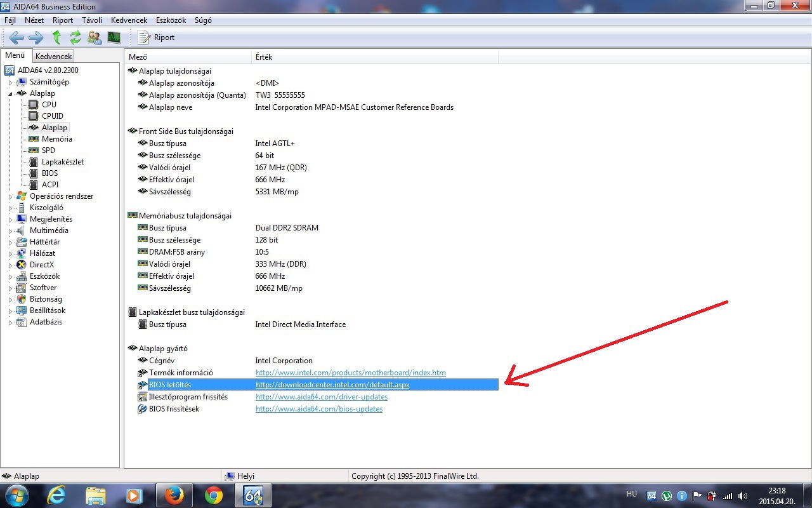Viewport: 812px width, 508px height.
Task: Expand the Megjelenítés tree node
Action: 10,220
